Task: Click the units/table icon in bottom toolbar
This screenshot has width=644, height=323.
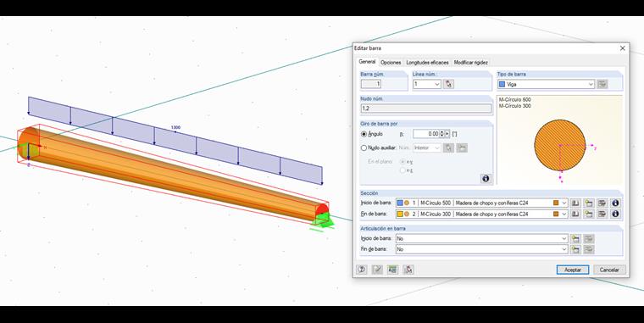Action: 392,270
